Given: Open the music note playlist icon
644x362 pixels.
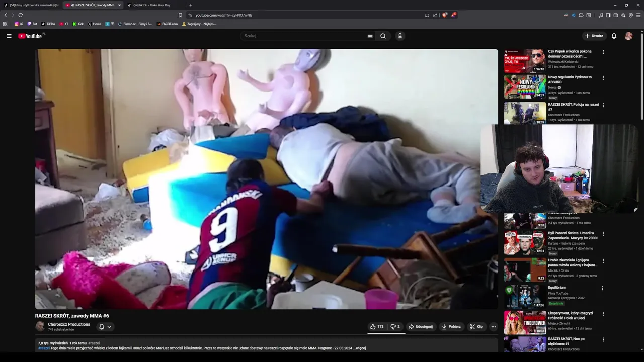Looking at the screenshot, I should click(601, 15).
